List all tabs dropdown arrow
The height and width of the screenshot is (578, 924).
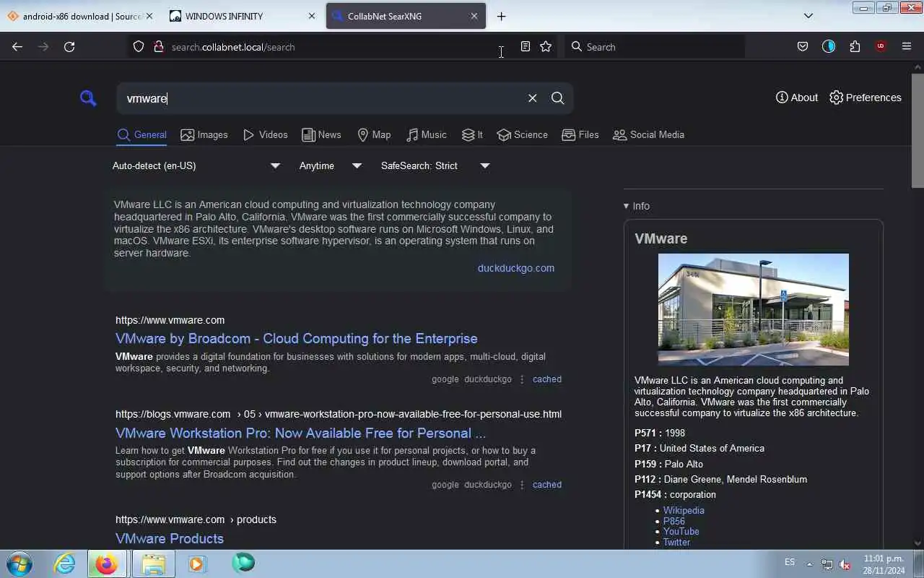808,16
